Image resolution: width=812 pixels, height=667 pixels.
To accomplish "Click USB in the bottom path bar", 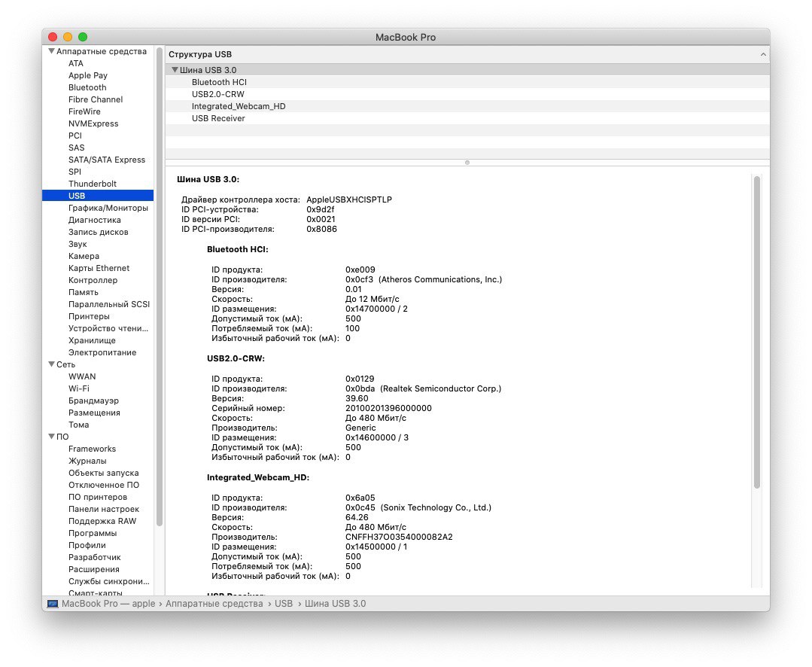I will [283, 604].
